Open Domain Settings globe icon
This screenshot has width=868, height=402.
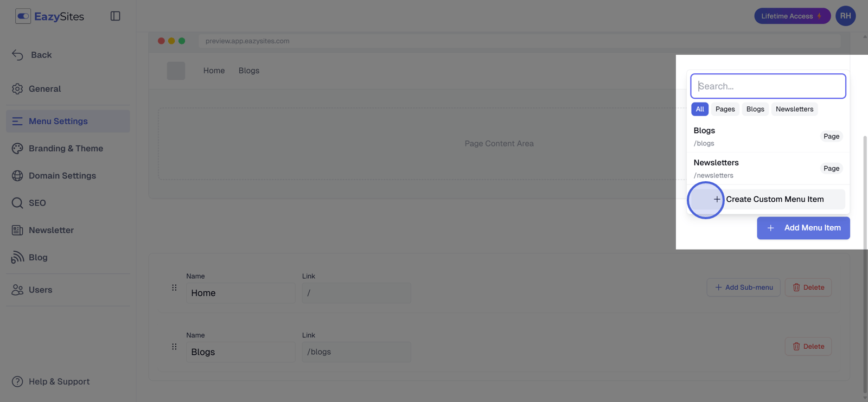pyautogui.click(x=17, y=175)
